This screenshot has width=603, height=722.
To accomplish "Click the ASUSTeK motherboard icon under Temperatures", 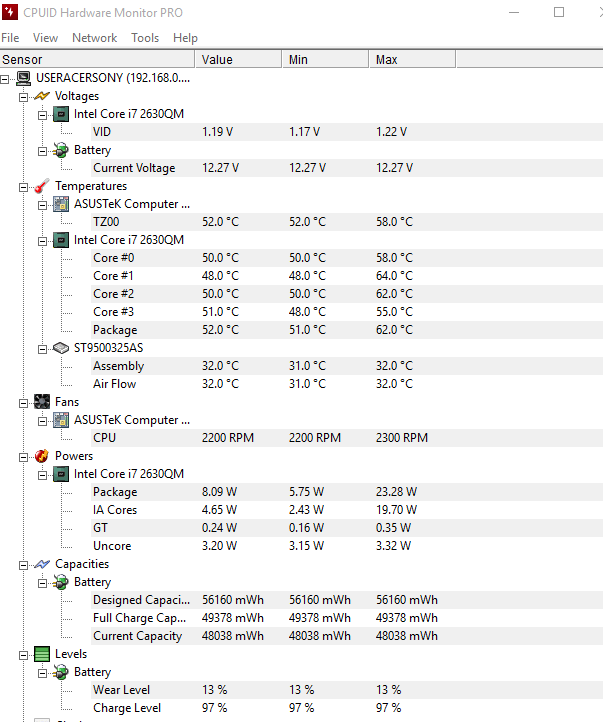I will pyautogui.click(x=61, y=204).
